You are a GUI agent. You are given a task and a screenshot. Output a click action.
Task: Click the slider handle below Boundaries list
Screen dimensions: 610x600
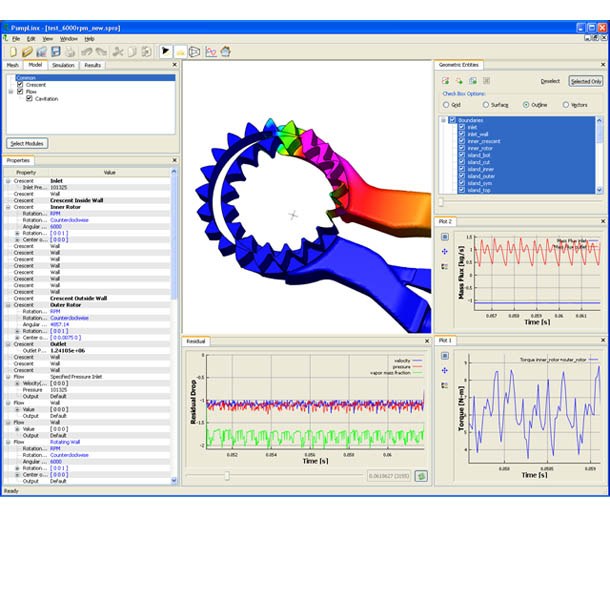441,202
